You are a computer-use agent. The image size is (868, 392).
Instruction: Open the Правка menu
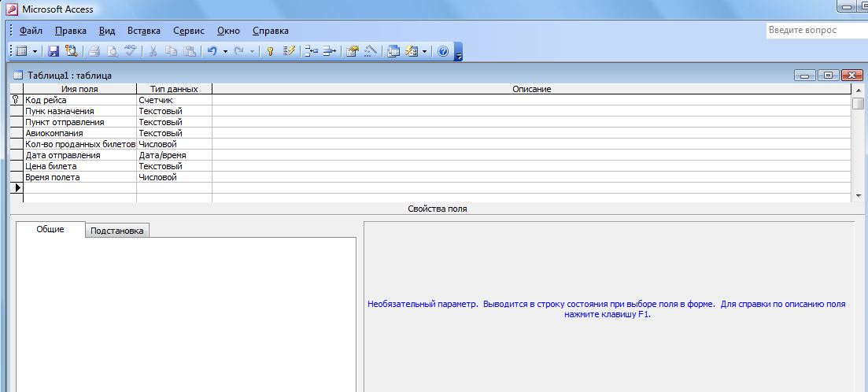click(71, 31)
